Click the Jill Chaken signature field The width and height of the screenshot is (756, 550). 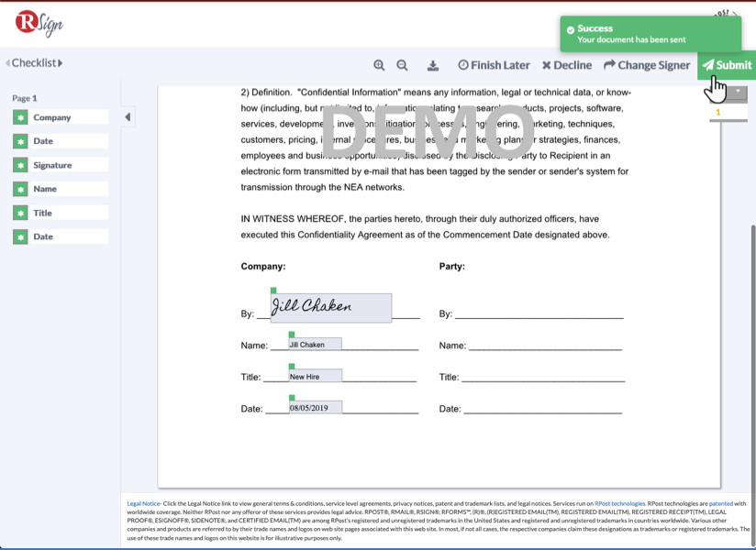coord(331,308)
